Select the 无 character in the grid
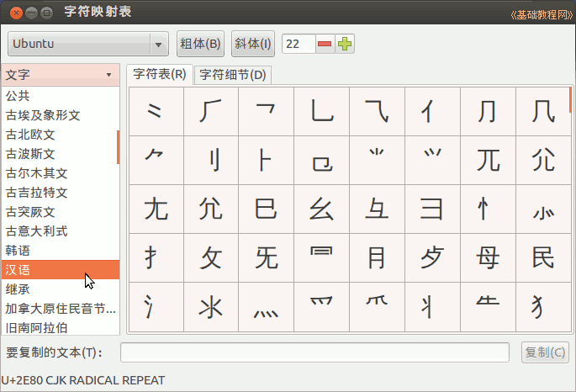Screen dimensions: 576x392 point(266,257)
